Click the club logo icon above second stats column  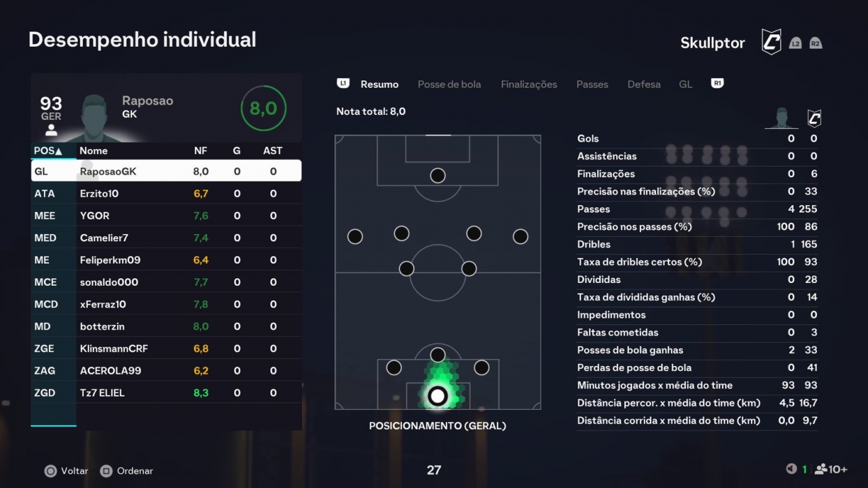(x=814, y=119)
